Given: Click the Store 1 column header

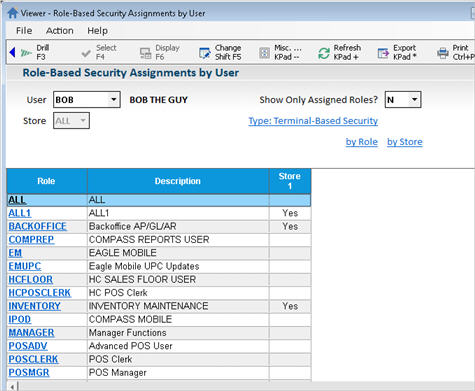Looking at the screenshot, I should 290,181.
